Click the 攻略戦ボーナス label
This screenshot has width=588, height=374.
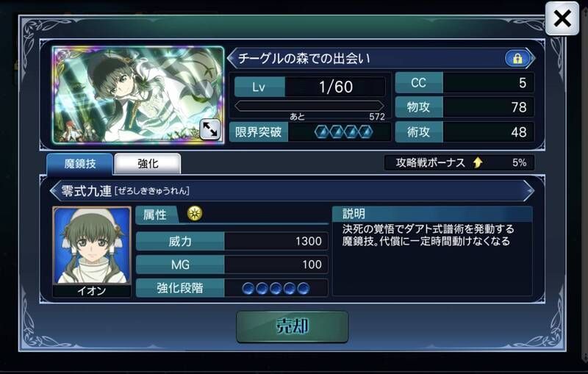point(431,162)
